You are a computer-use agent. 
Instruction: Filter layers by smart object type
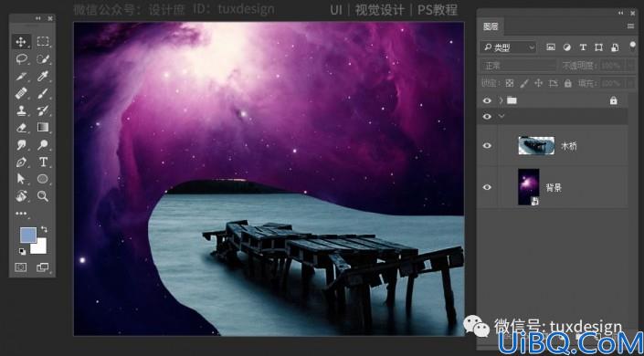coord(615,47)
